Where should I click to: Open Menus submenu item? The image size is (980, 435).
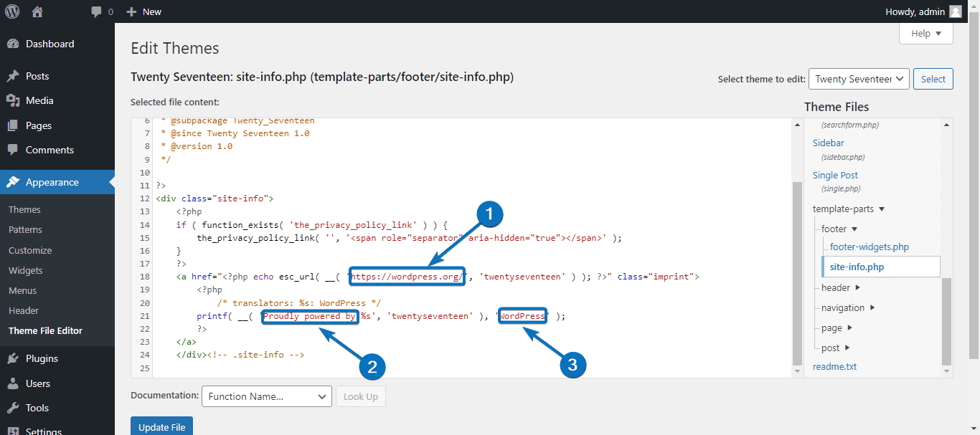click(22, 290)
